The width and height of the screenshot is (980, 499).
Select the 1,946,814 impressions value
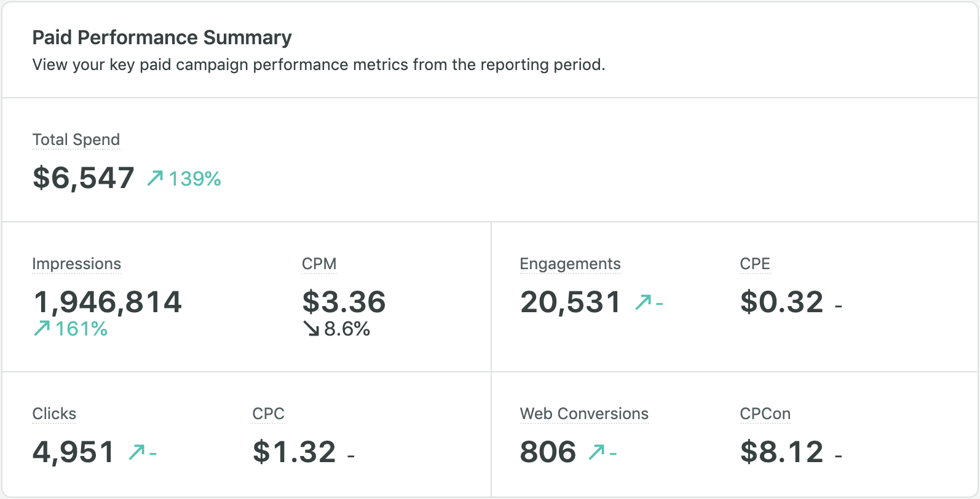click(108, 302)
